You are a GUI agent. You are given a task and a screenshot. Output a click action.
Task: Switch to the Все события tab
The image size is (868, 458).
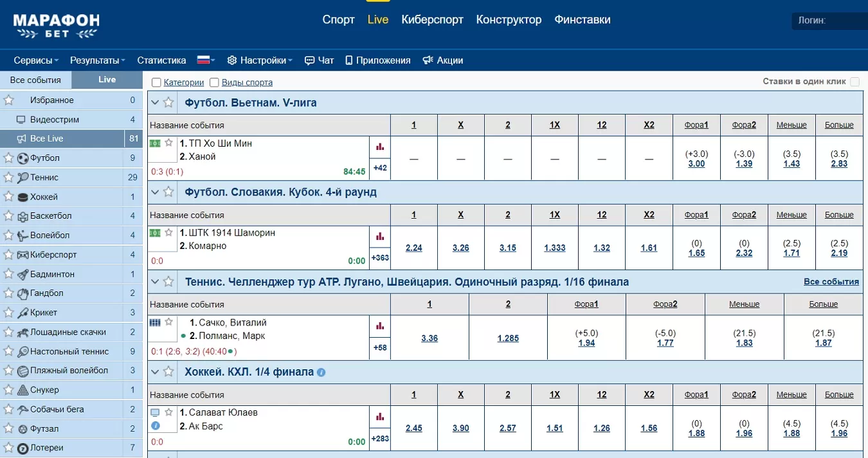coord(35,80)
